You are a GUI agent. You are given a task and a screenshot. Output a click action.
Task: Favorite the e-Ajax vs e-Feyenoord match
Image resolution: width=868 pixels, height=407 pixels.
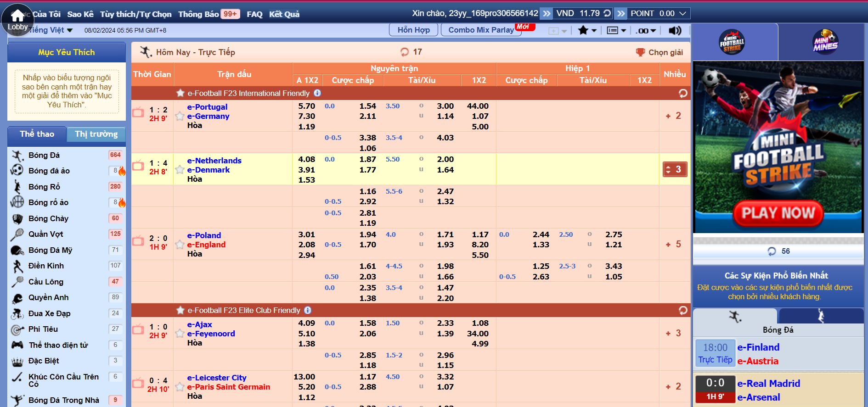(180, 334)
